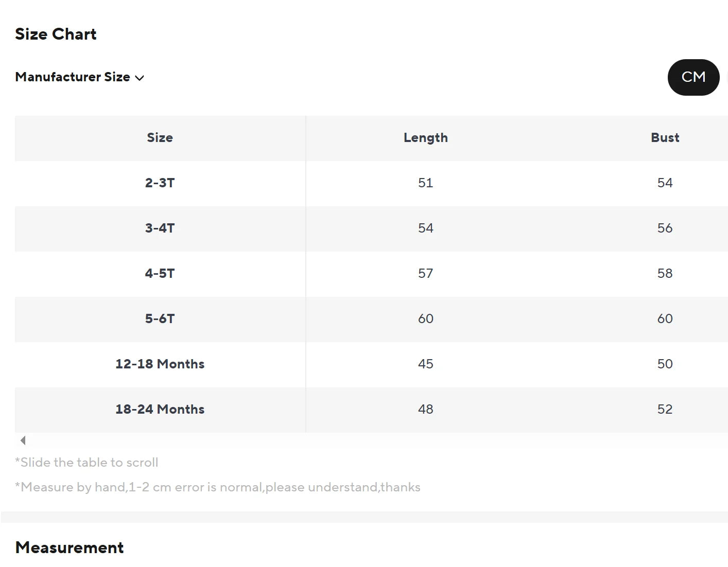728x567 pixels.
Task: Click the 12-18 Months row label
Action: (160, 364)
